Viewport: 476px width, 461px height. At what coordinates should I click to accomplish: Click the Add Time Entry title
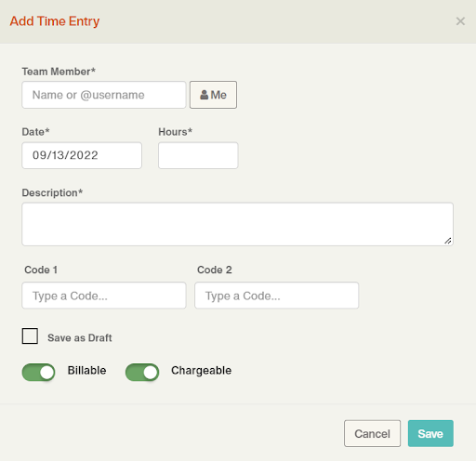tap(55, 21)
